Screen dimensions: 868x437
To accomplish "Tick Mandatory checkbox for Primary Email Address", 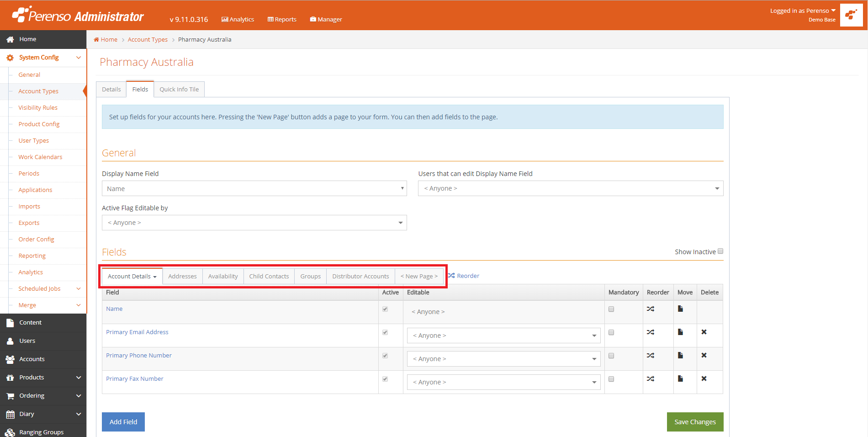I will tap(611, 332).
